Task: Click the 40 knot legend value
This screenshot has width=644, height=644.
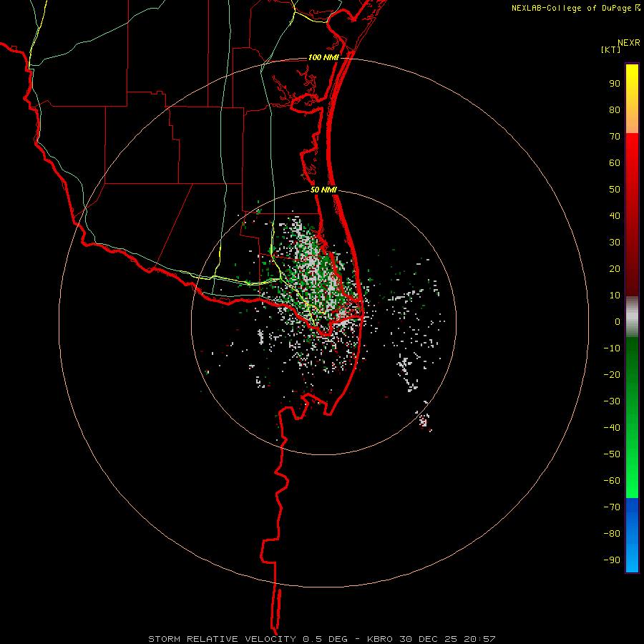Action: point(615,215)
